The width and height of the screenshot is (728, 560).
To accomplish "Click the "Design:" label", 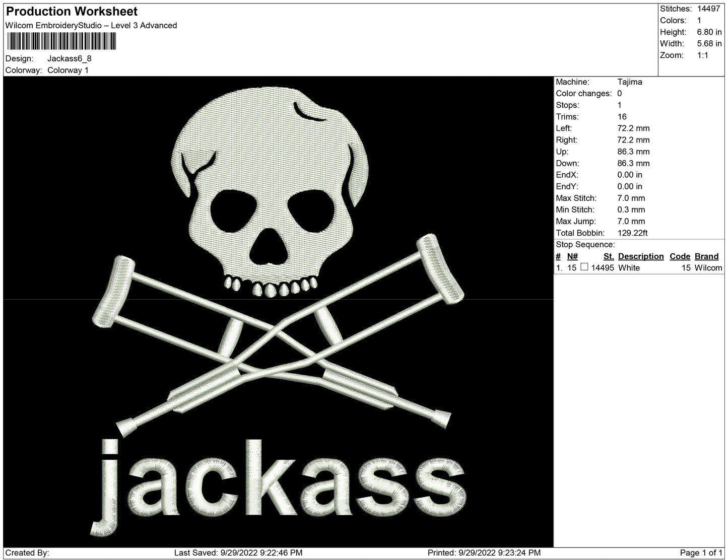I will (x=20, y=58).
